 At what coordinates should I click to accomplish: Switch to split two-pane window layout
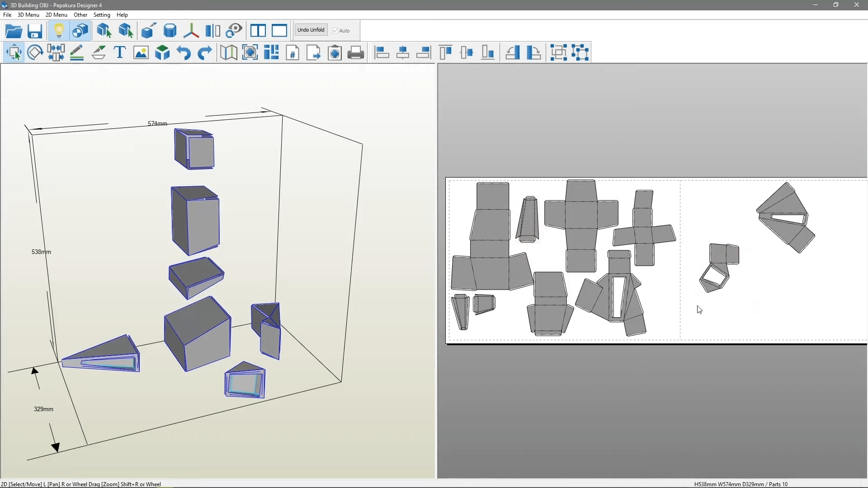pyautogui.click(x=258, y=31)
